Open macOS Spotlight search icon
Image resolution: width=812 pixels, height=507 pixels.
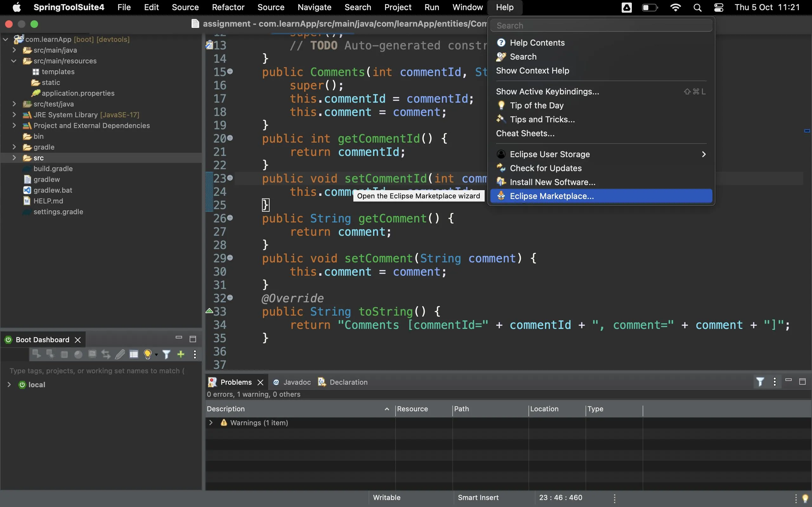697,7
